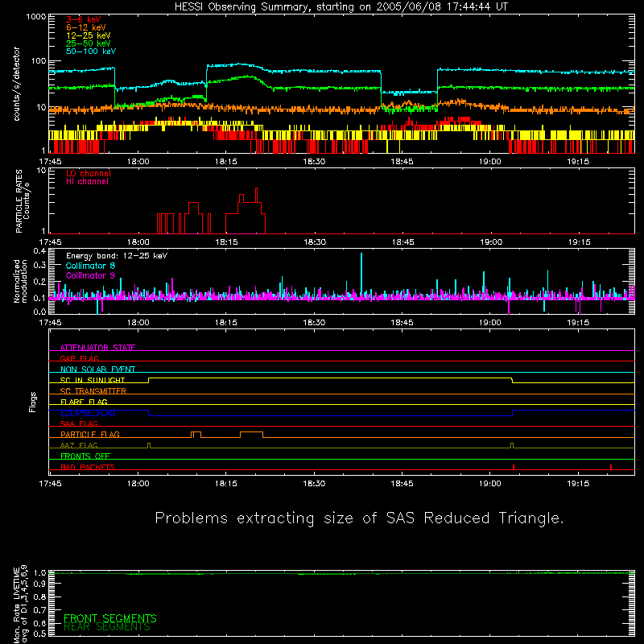Click the SC TRANSMITTER flag label
Image resolution: width=644 pixels, height=644 pixels.
click(93, 391)
